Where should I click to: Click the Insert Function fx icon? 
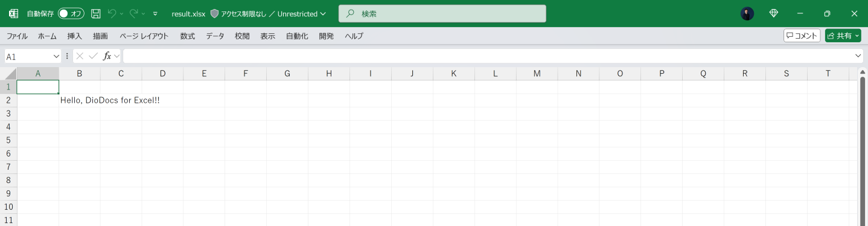pyautogui.click(x=107, y=56)
